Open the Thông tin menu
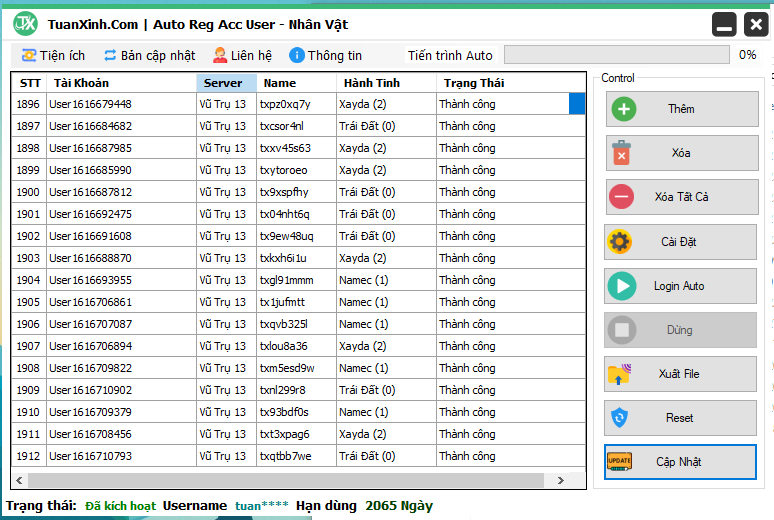This screenshot has height=520, width=774. click(x=326, y=55)
